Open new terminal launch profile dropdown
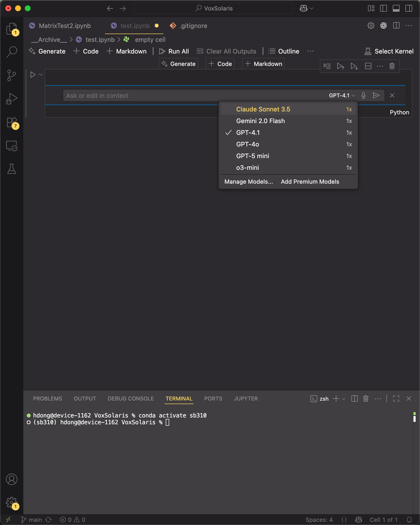The height and width of the screenshot is (525, 420). click(344, 399)
